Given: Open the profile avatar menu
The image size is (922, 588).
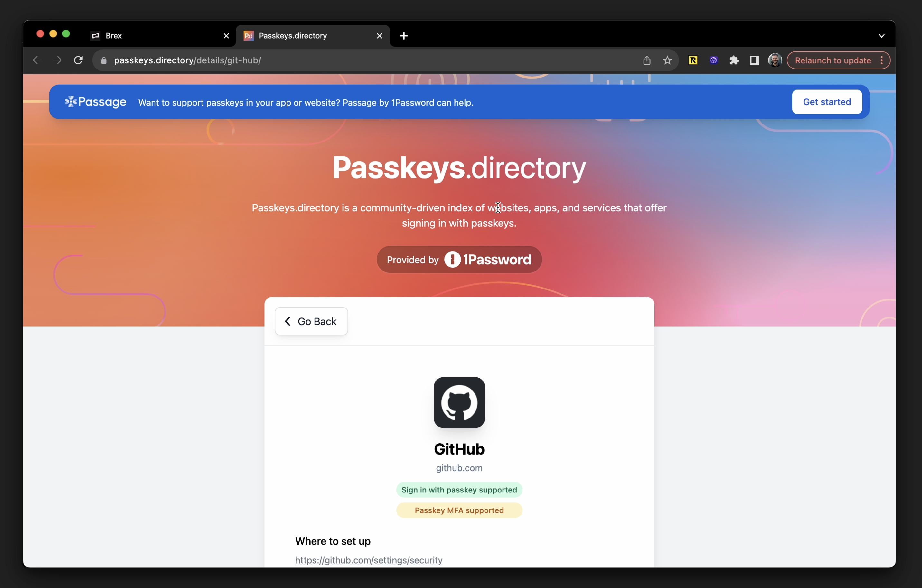Looking at the screenshot, I should coord(775,60).
